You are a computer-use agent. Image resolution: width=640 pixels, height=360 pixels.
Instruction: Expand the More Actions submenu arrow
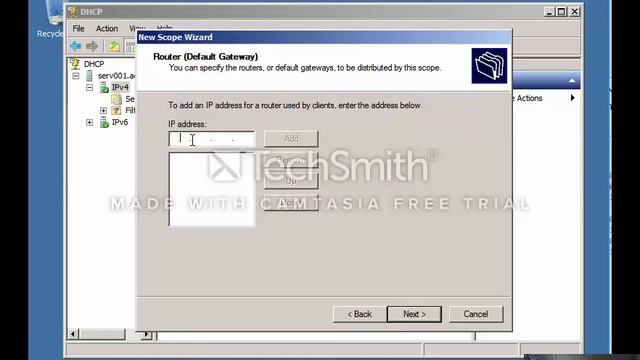click(573, 98)
